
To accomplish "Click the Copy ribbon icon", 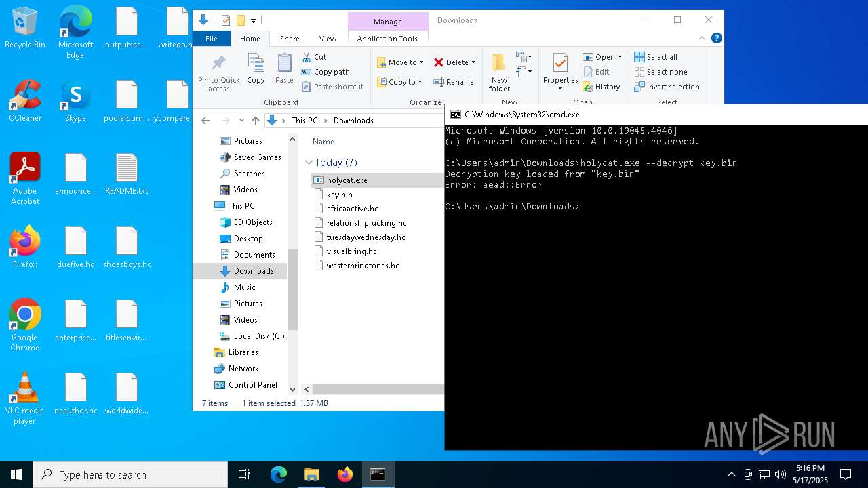I will coord(256,68).
